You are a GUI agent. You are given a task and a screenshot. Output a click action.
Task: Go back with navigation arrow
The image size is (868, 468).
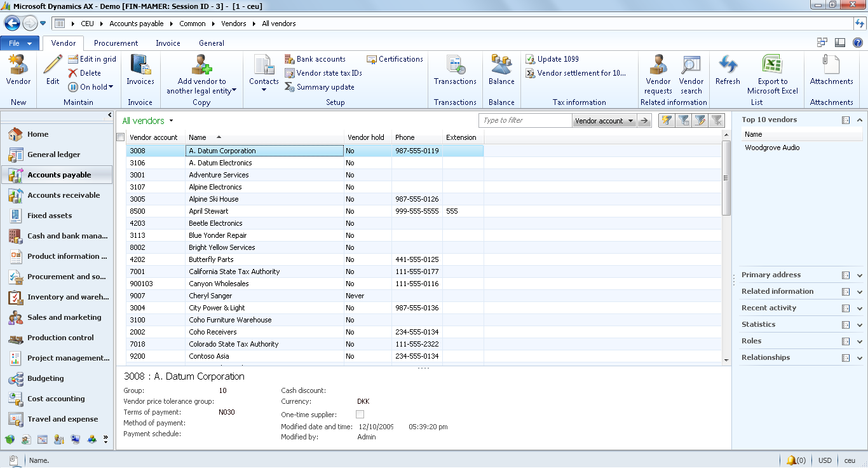click(12, 24)
